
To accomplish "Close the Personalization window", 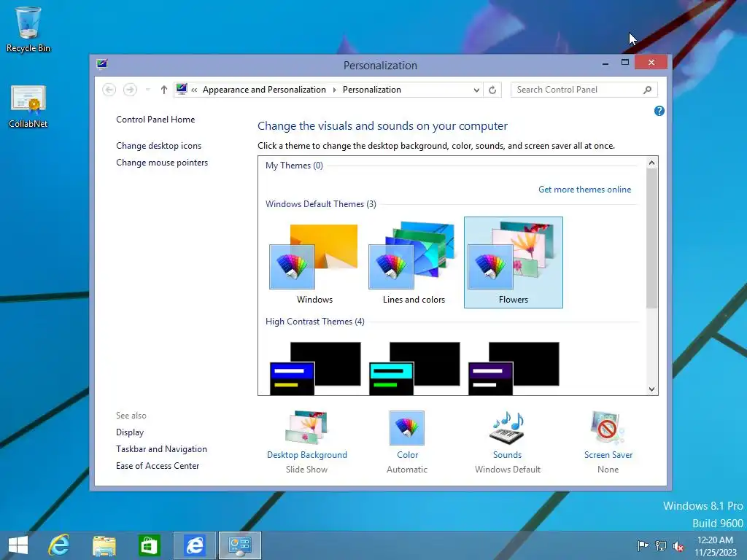I will pyautogui.click(x=651, y=63).
